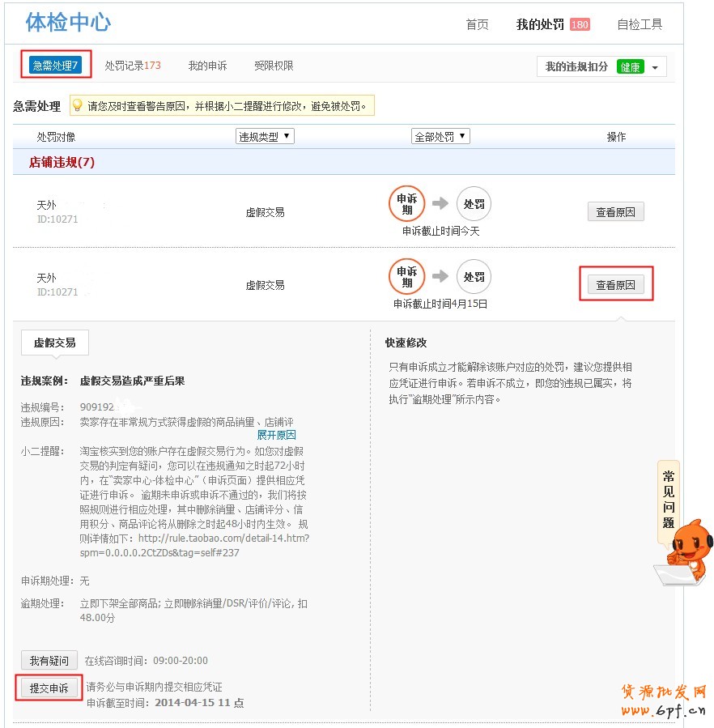This screenshot has width=714, height=728.
Task: Click the 180 badge next to 我的处罚
Action: 580,24
